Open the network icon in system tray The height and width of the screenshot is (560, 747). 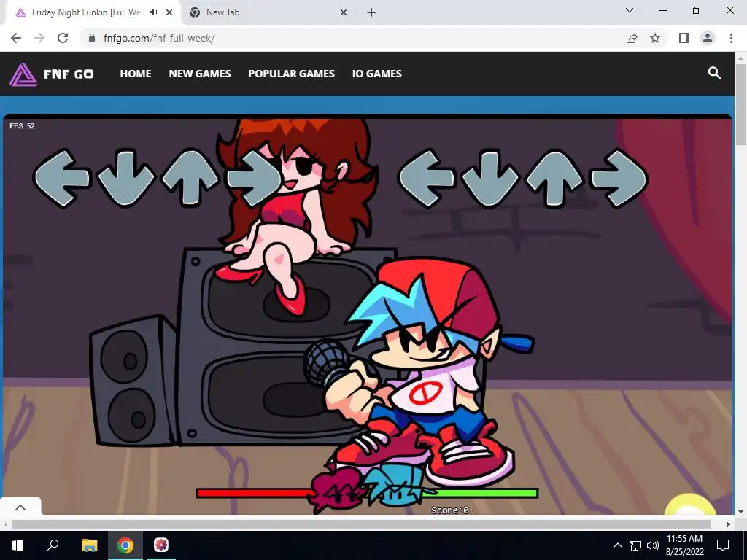click(x=635, y=545)
